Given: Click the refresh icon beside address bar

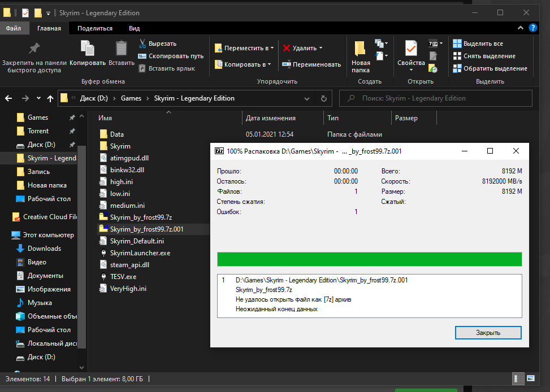Looking at the screenshot, I should coord(323,98).
